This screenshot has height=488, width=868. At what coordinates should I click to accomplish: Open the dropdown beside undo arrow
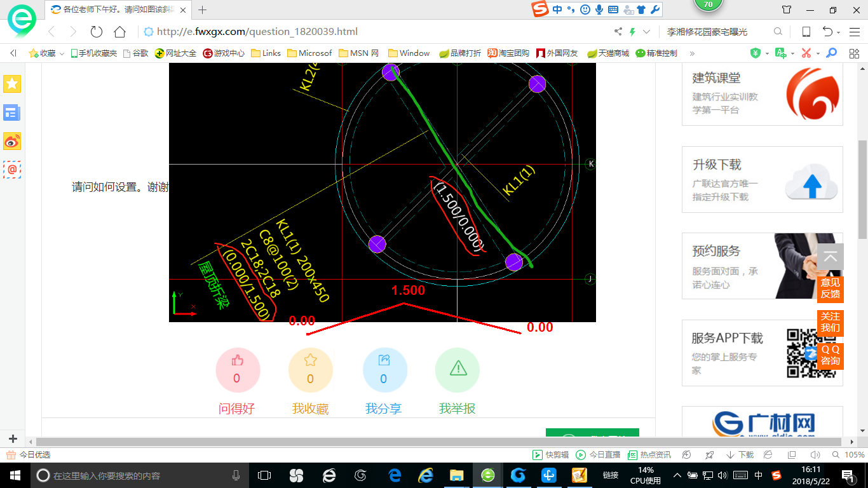tap(838, 32)
